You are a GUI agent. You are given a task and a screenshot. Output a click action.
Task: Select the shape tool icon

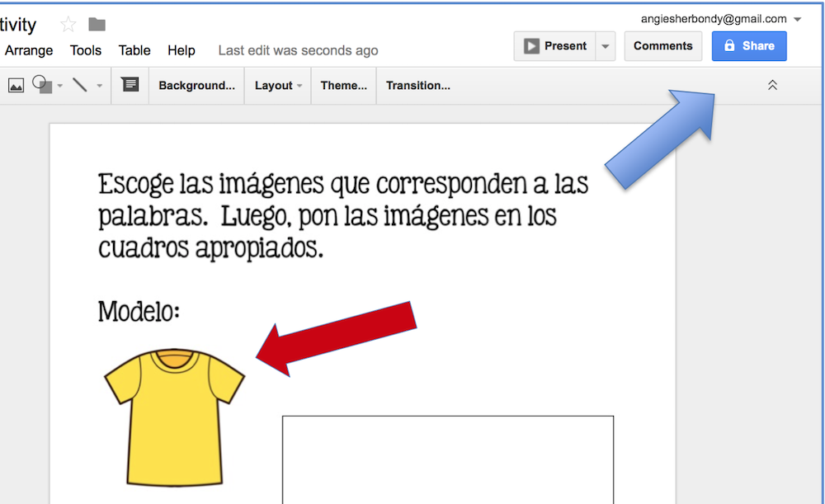coord(42,85)
